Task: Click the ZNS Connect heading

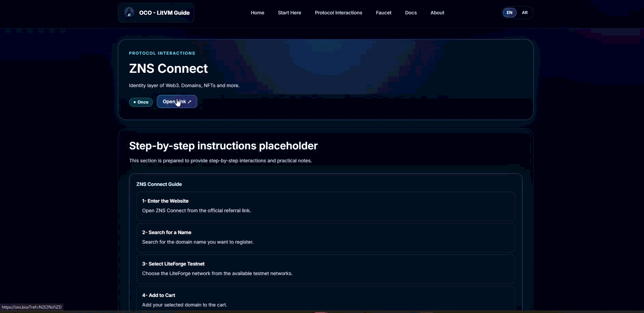Action: (168, 68)
